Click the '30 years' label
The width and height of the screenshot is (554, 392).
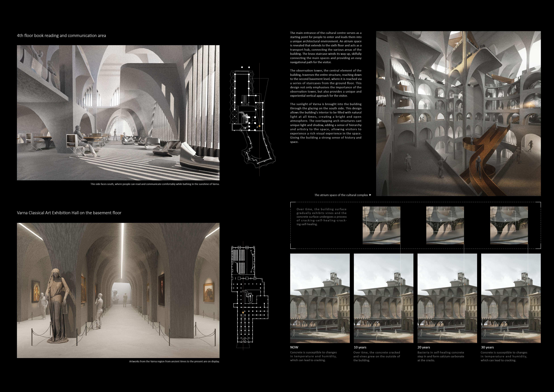487,347
